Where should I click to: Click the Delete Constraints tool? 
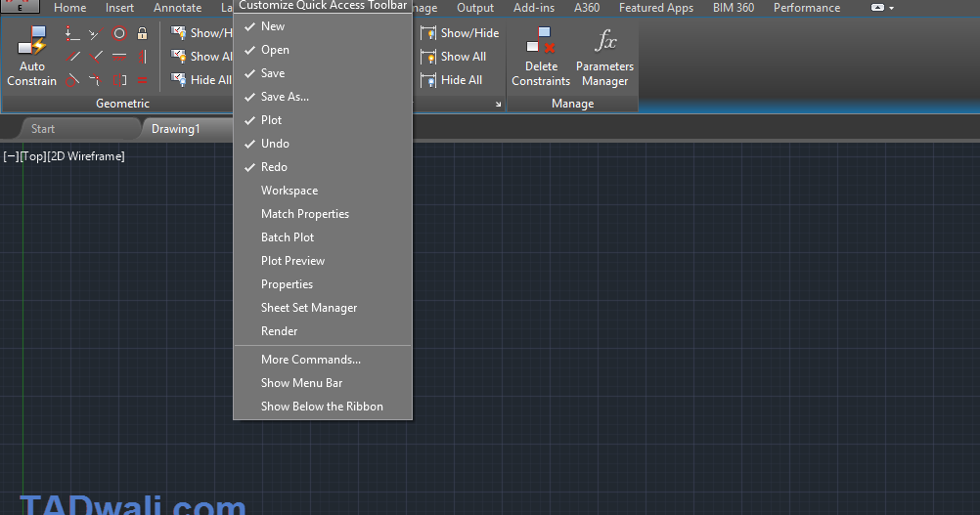541,56
